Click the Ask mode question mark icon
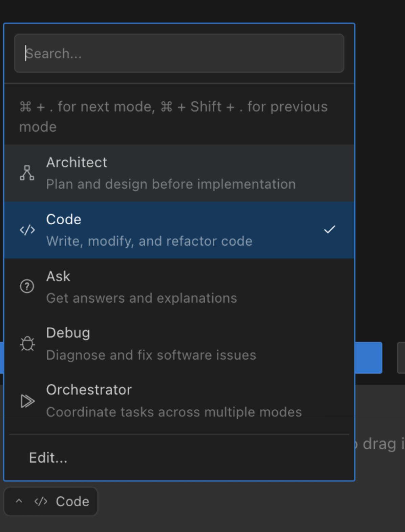Viewport: 405px width, 532px height. [27, 286]
